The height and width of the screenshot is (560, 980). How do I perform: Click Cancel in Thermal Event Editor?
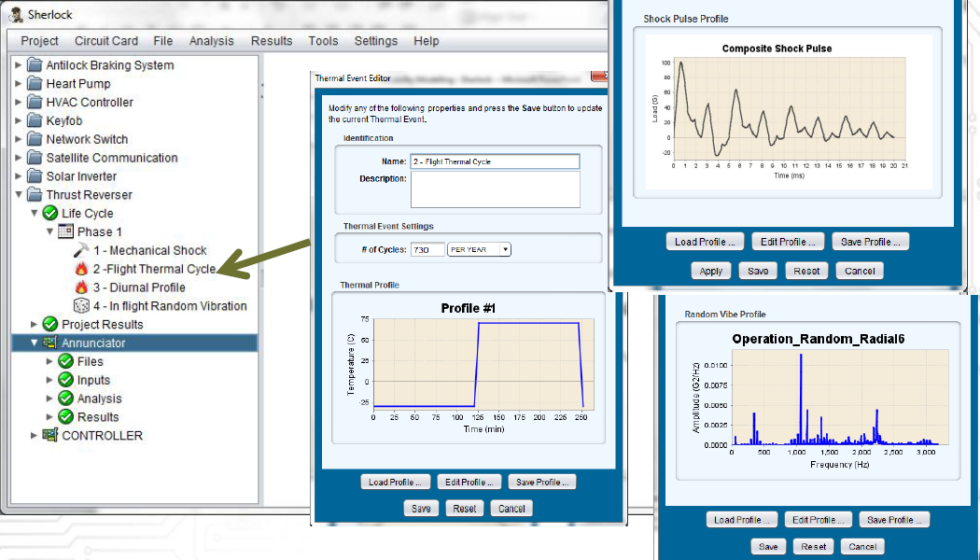(511, 508)
